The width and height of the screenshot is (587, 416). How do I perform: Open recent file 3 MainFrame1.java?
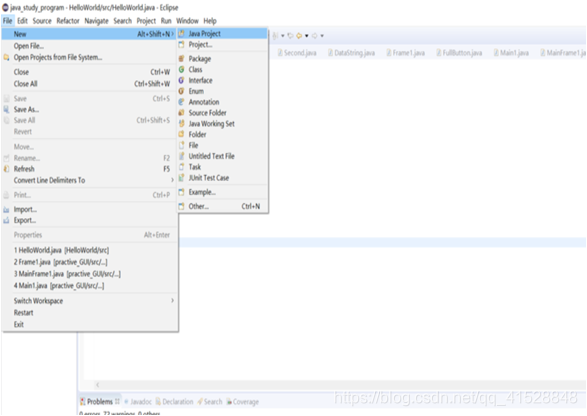tap(90, 274)
